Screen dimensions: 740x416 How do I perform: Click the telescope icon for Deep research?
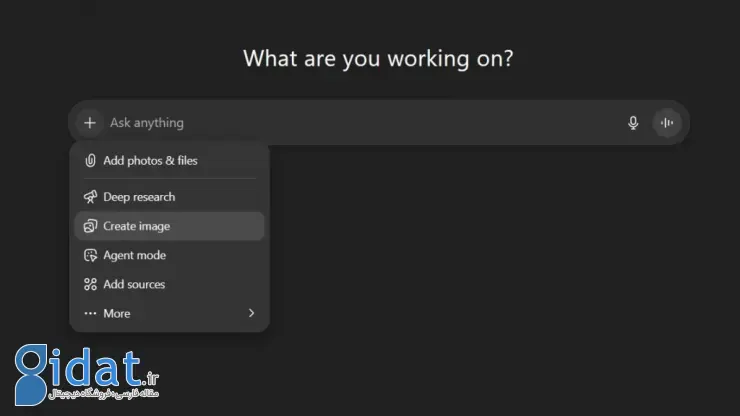(90, 197)
